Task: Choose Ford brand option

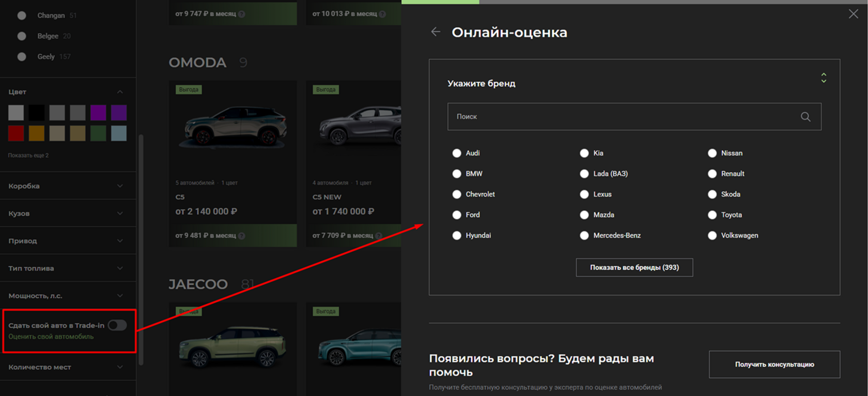Action: (457, 215)
